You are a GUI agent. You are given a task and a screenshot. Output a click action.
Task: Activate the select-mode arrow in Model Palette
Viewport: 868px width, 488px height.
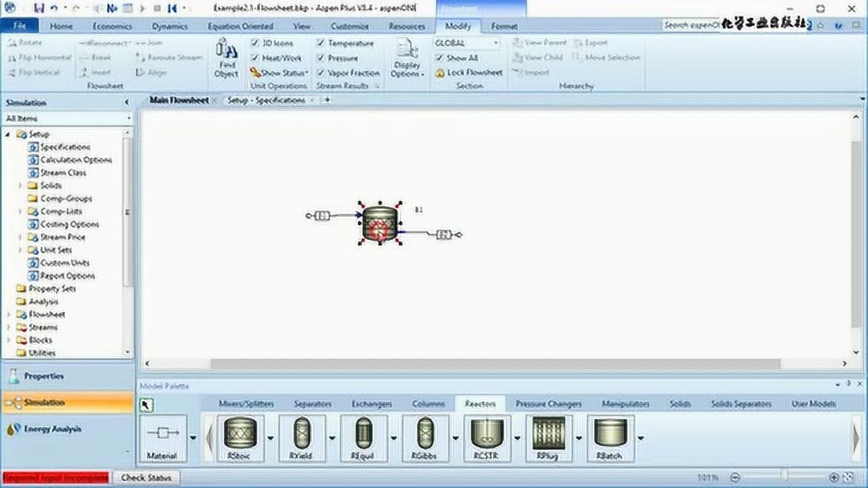[x=146, y=405]
